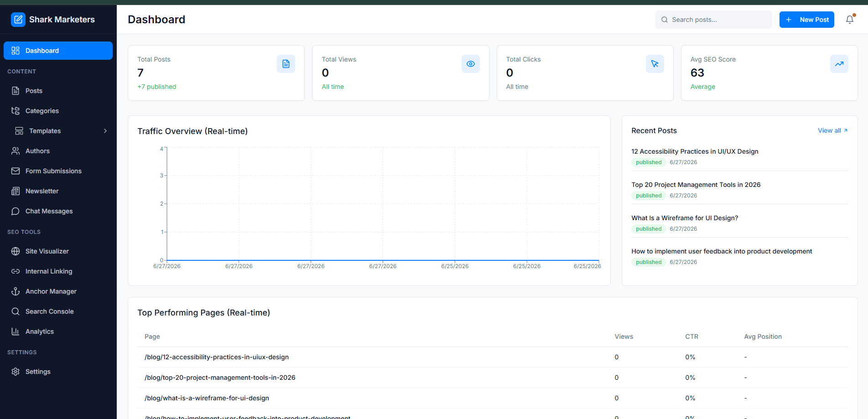The image size is (868, 419).
Task: Click the Total Posts document icon
Action: coord(286,64)
